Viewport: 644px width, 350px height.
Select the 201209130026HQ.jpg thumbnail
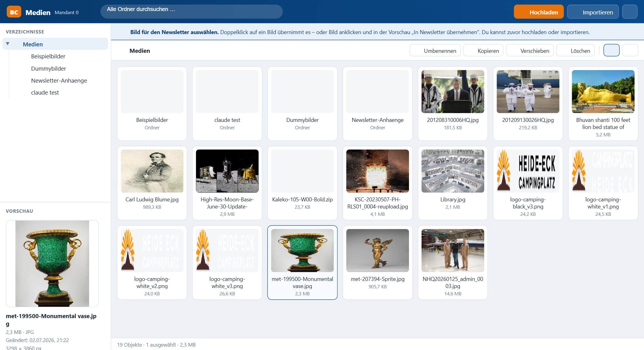(528, 91)
